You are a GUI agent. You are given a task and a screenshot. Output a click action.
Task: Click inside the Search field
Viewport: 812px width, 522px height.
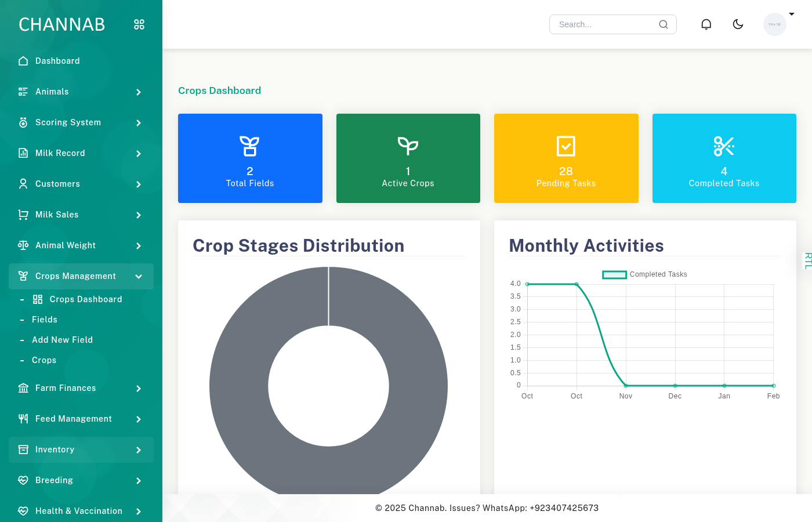point(603,24)
